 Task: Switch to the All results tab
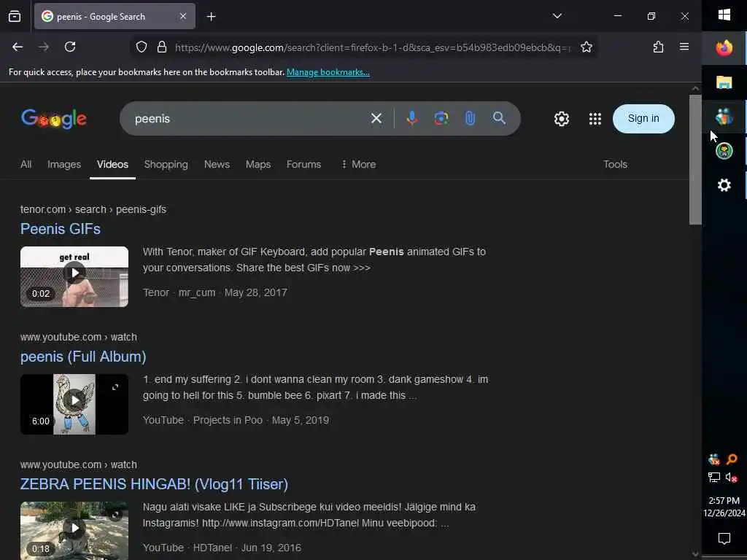tap(26, 164)
